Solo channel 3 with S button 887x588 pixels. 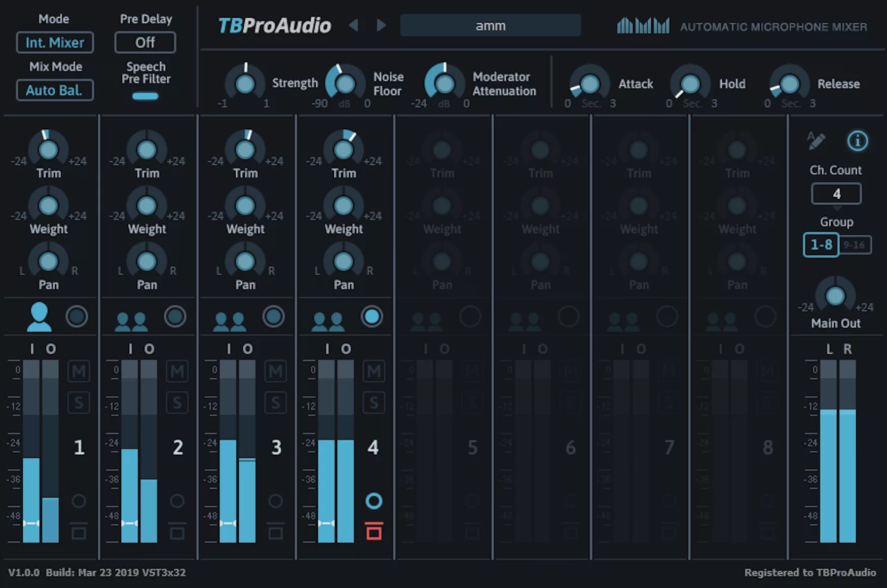pos(275,403)
